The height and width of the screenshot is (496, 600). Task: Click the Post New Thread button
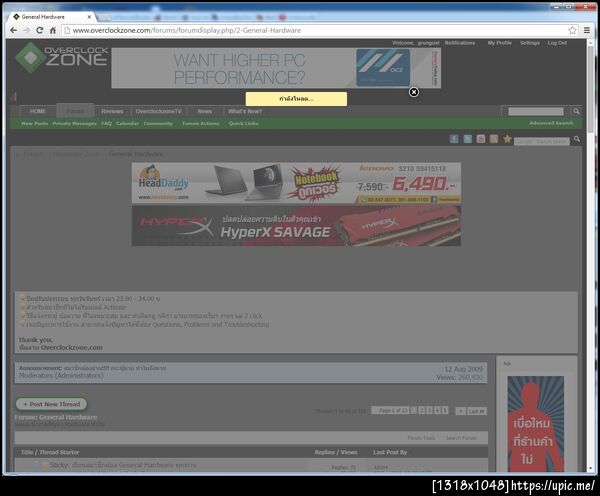[x=51, y=404]
